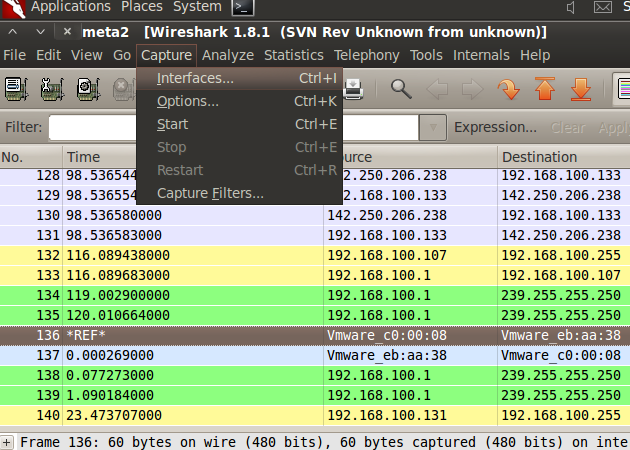
Task: Select packet 136 marked *REF*
Action: tap(315, 335)
